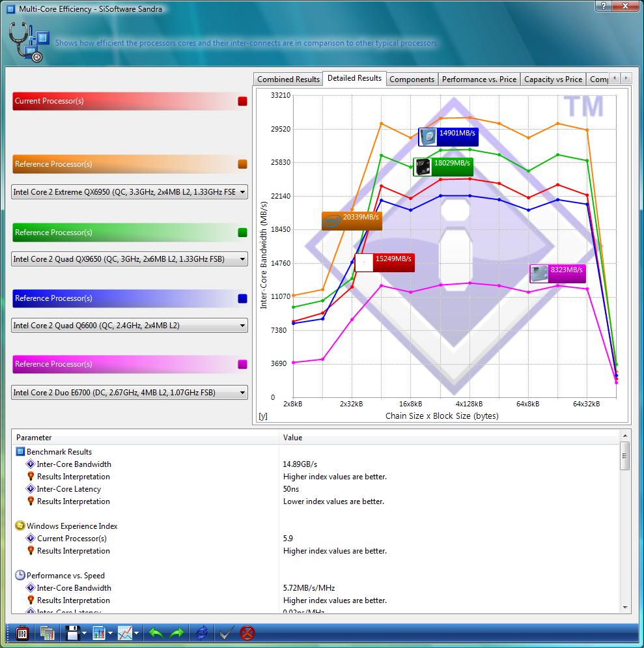Click the floppy disk save icon
644x648 pixels.
[x=73, y=633]
